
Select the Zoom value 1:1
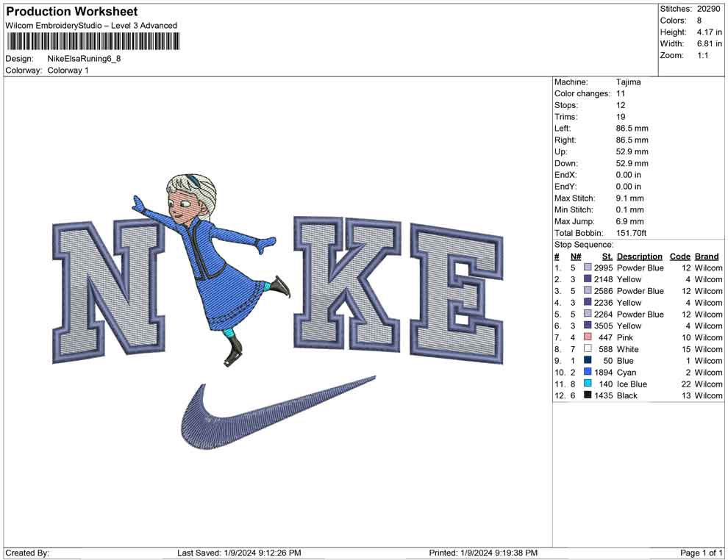point(702,55)
